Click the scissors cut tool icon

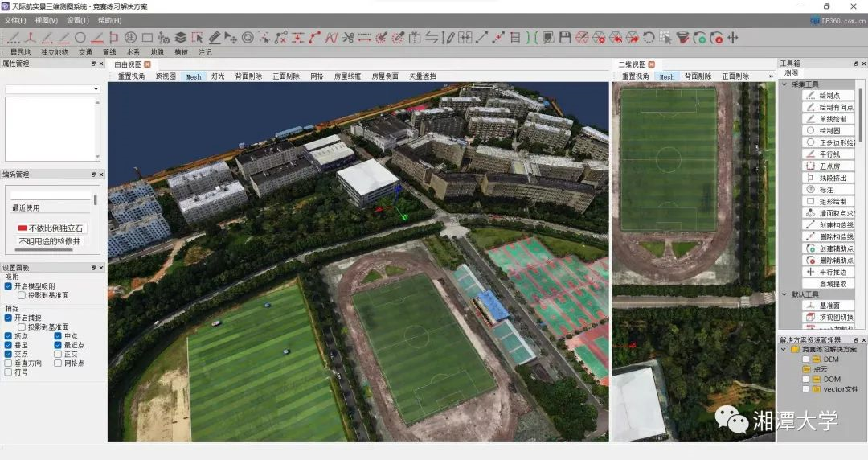pos(348,37)
